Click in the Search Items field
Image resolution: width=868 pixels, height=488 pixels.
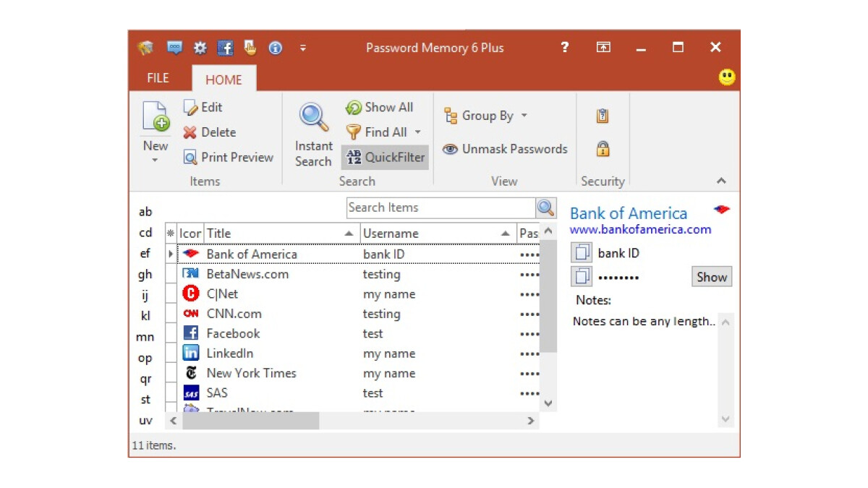441,207
